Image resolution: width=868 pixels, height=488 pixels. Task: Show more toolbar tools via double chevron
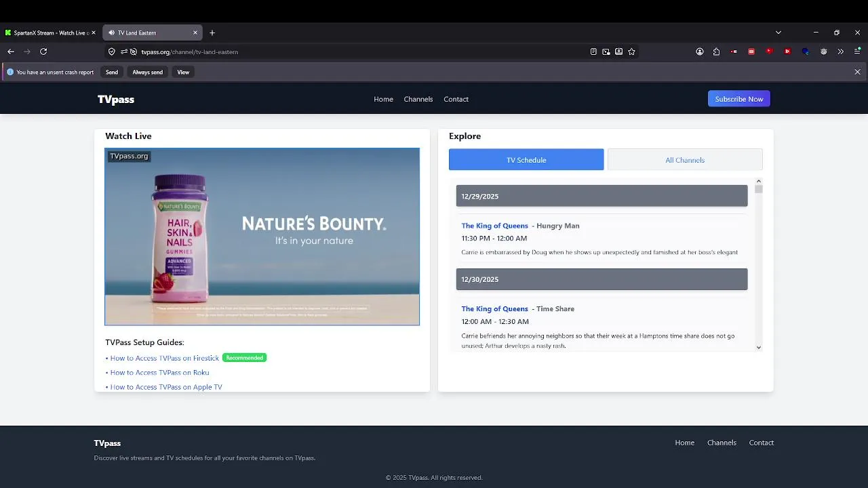coord(841,52)
